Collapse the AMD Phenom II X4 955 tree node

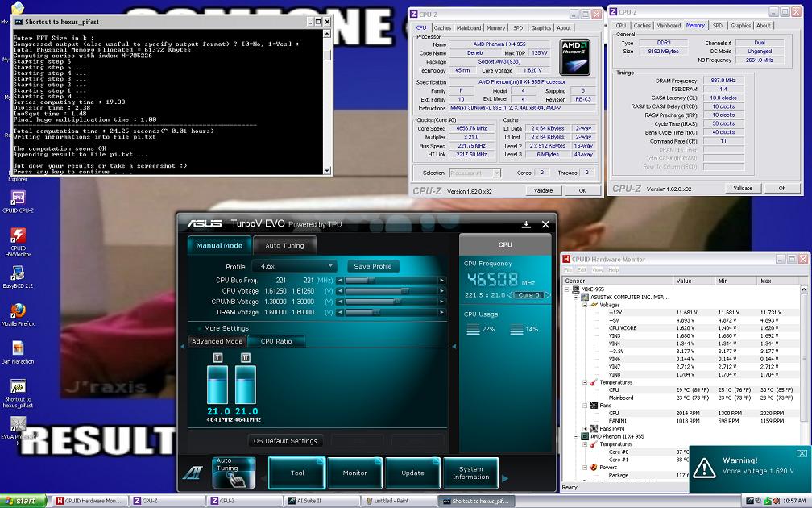576,436
